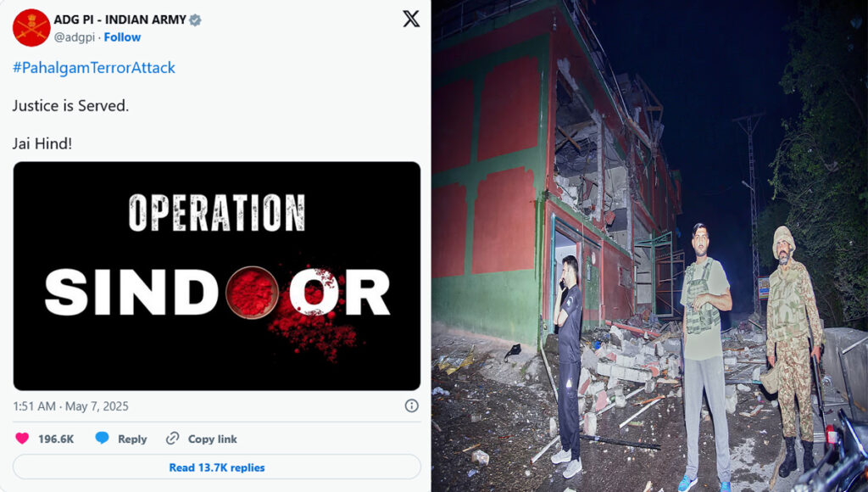Viewport: 868px width, 492px height.
Task: Click the 1:51 AM May 7, 2025 timestamp
Action: point(70,406)
